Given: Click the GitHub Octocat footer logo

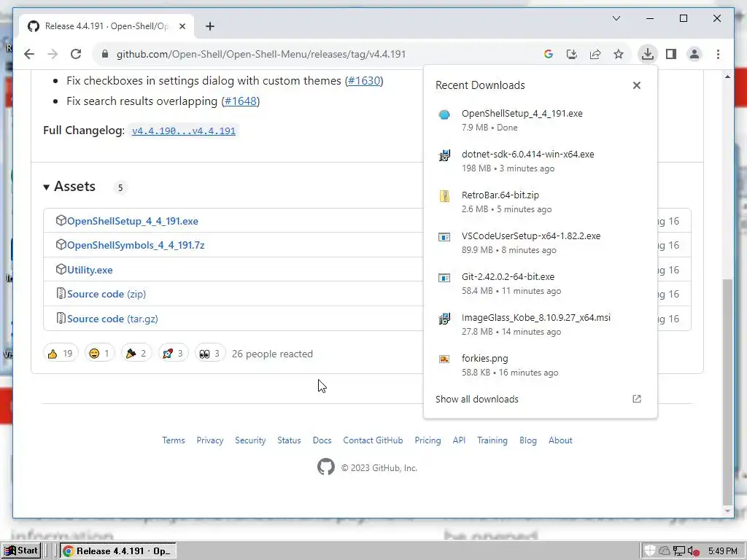Looking at the screenshot, I should [326, 467].
